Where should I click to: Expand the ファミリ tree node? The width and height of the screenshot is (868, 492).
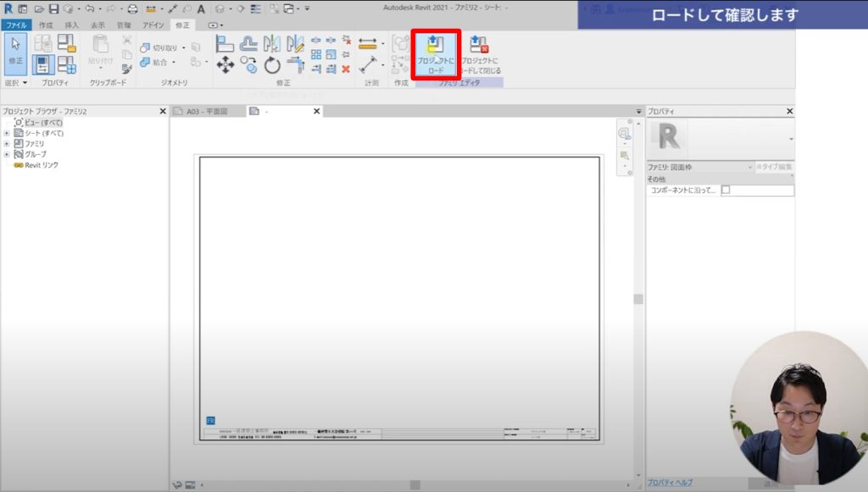pos(7,144)
